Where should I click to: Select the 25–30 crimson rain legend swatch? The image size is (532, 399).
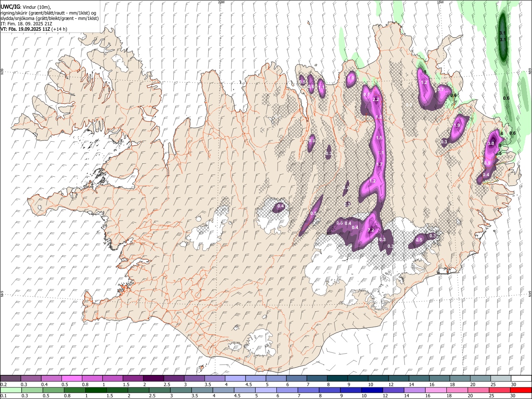point(500,390)
